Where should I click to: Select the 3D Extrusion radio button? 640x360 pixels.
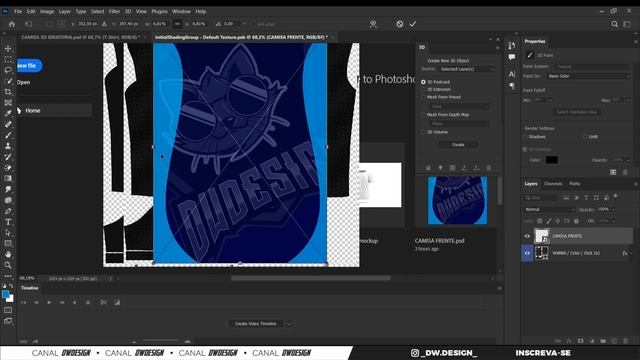coord(423,89)
